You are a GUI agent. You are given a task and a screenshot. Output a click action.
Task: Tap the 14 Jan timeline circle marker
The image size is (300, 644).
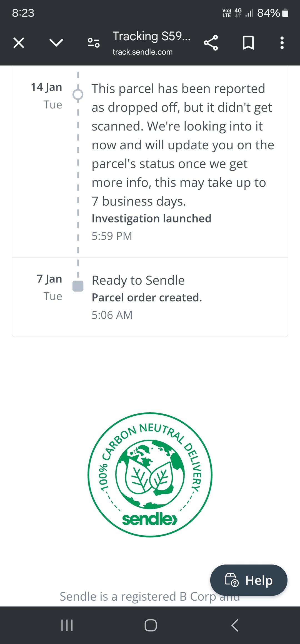click(78, 95)
